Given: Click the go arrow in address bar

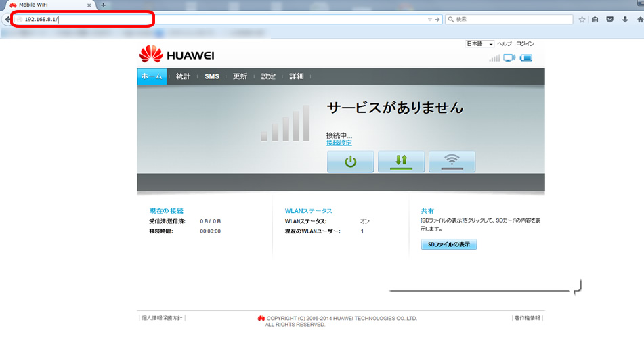Looking at the screenshot, I should (437, 19).
